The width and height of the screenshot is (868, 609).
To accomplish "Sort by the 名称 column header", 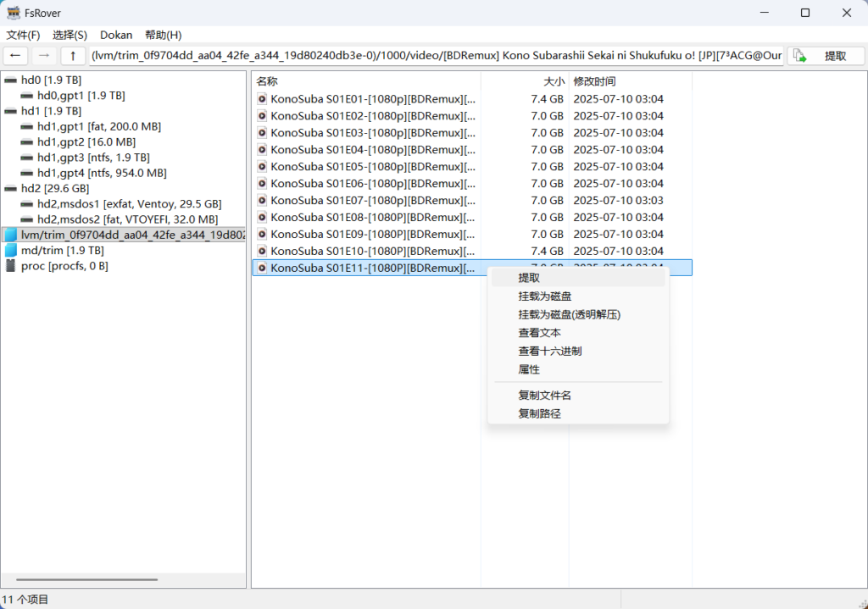I will pos(366,81).
